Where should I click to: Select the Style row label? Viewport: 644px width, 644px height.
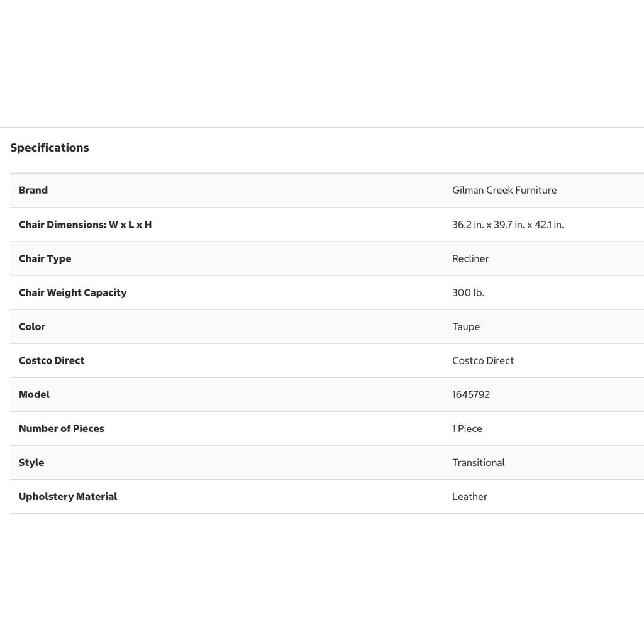point(31,463)
